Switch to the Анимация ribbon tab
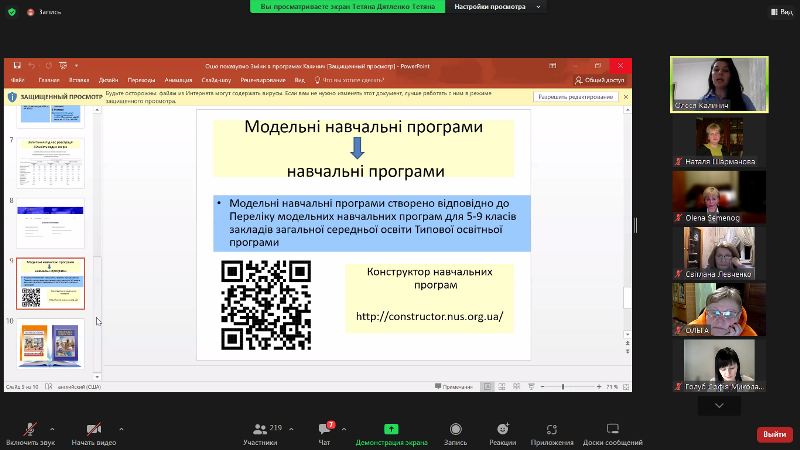 179,80
